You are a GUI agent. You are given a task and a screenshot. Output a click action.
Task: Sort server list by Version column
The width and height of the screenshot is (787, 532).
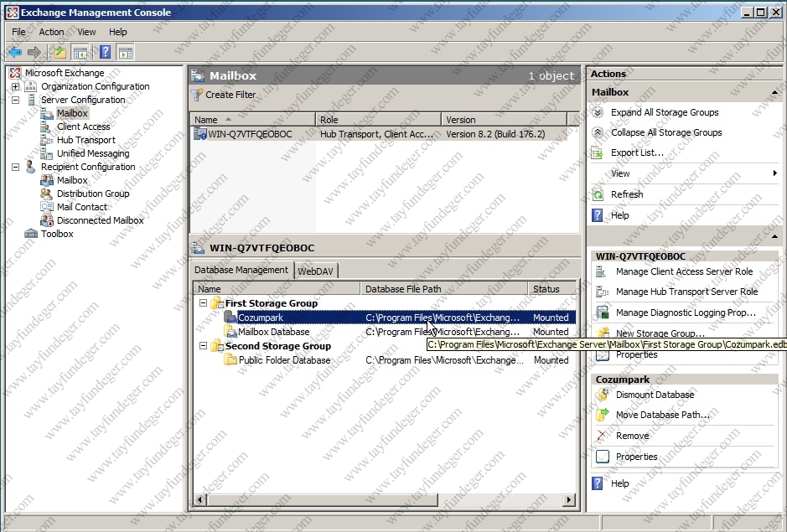(504, 120)
